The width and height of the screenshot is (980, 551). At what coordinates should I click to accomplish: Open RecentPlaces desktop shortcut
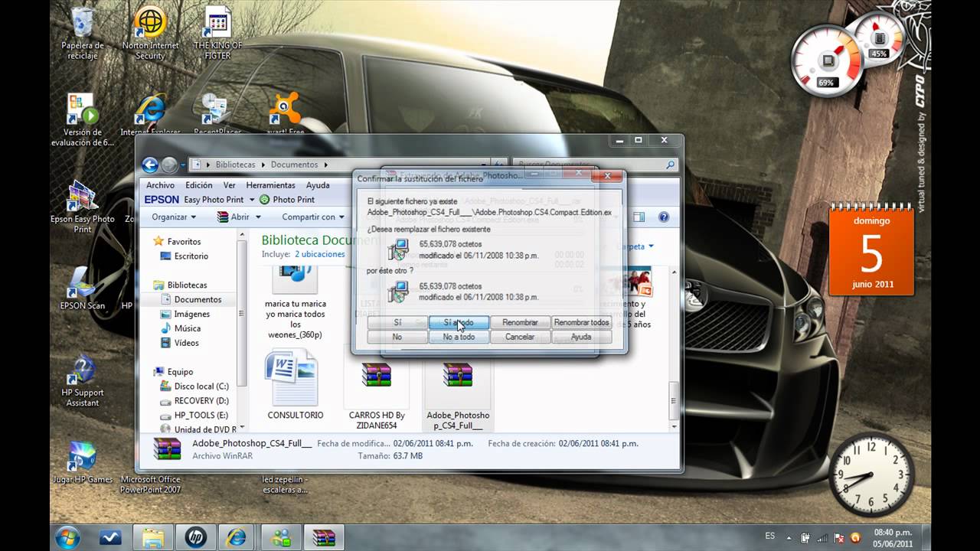[217, 115]
